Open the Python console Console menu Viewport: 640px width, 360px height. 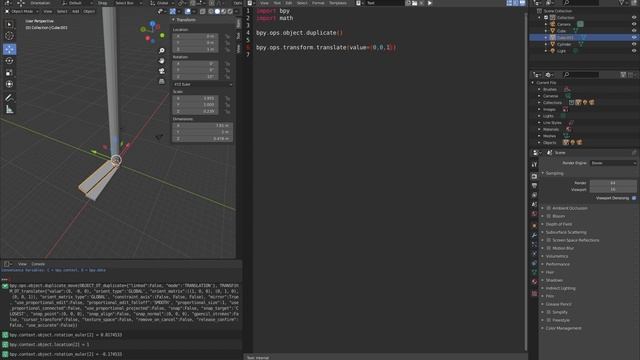tap(38, 264)
